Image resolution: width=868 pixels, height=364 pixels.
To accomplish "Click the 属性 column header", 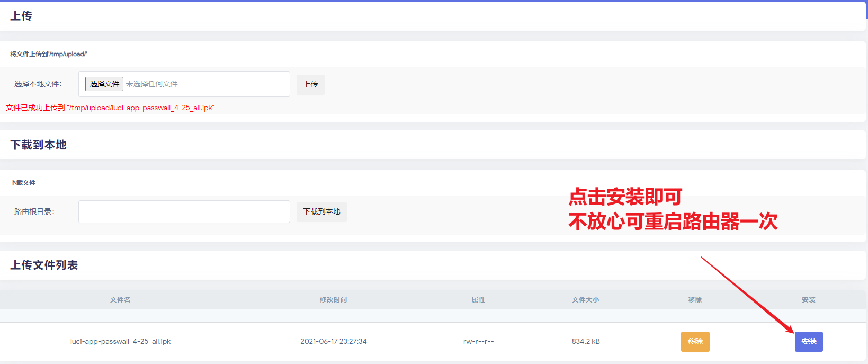I will pos(478,300).
